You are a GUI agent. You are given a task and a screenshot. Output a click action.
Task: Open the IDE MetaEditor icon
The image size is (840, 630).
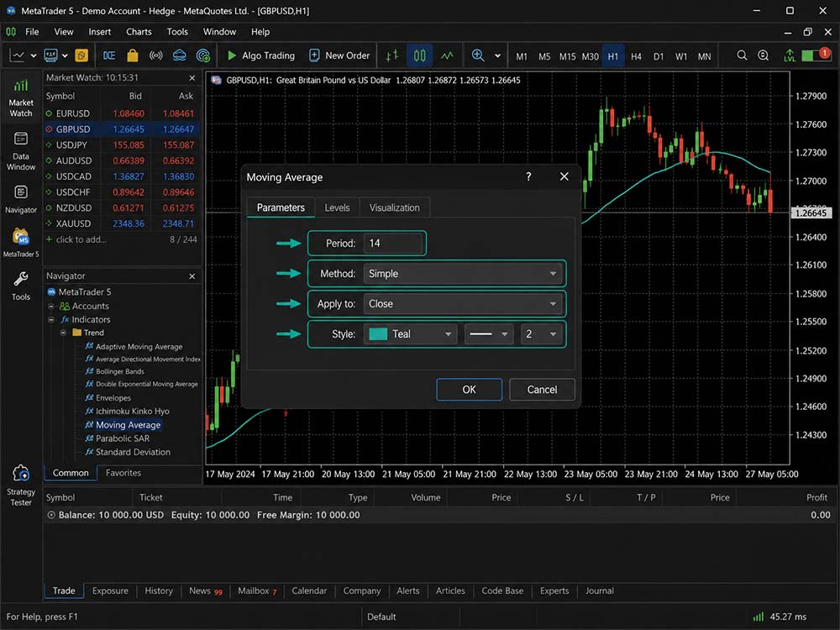109,55
